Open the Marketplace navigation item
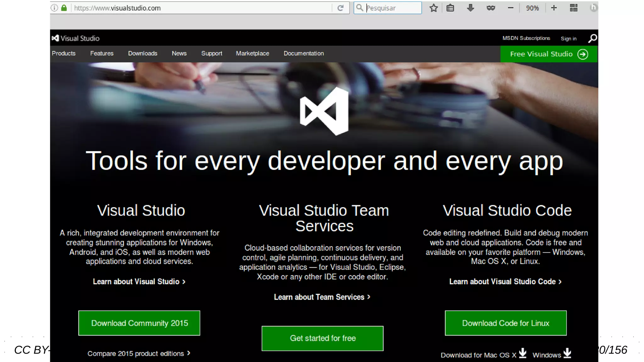The height and width of the screenshot is (362, 644). click(253, 54)
